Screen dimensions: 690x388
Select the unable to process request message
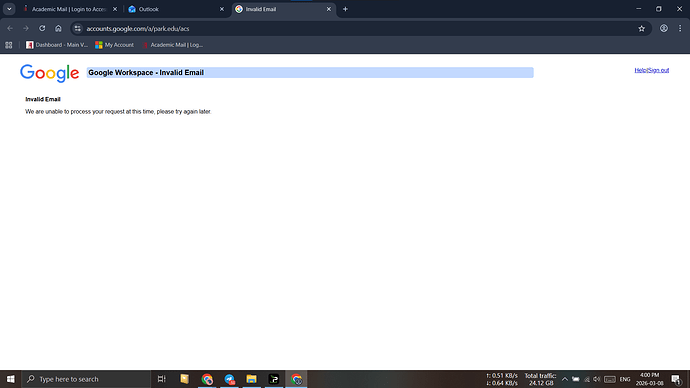(x=118, y=112)
